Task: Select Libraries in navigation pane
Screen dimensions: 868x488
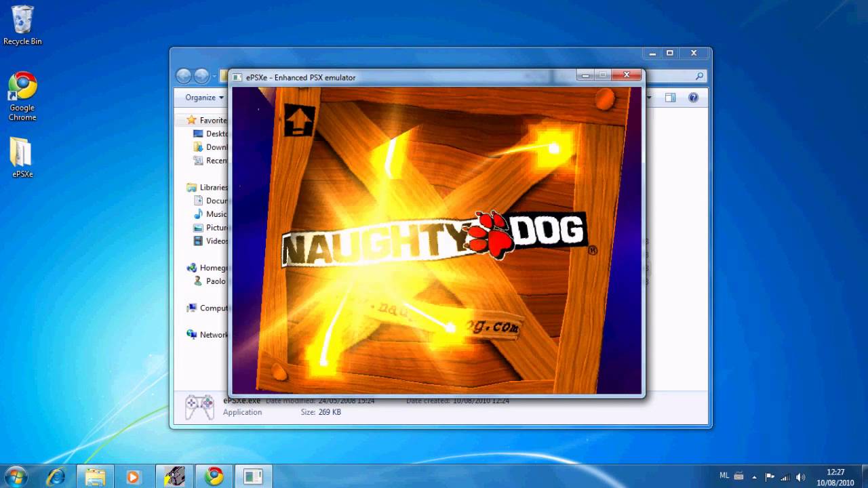Action: coord(207,187)
